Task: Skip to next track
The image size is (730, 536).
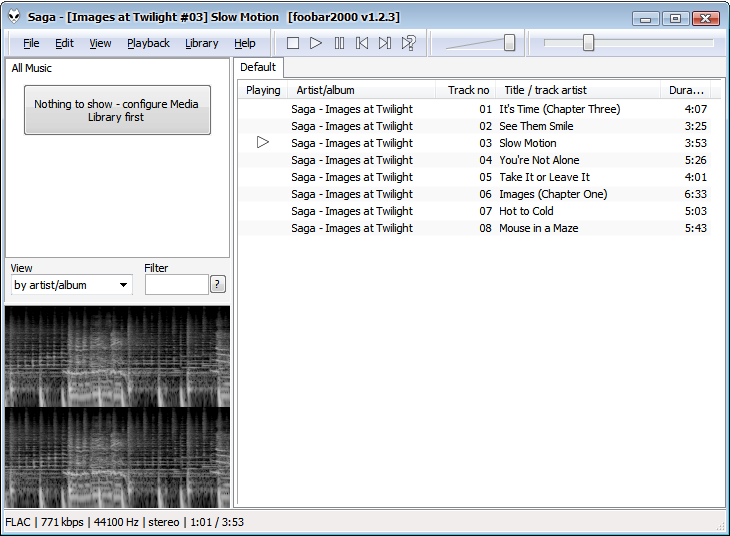Action: pyautogui.click(x=385, y=43)
